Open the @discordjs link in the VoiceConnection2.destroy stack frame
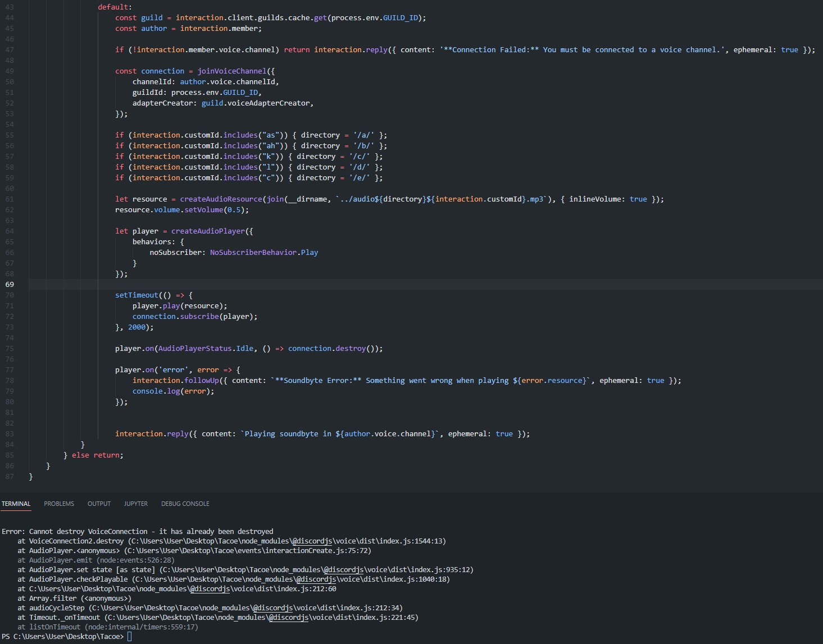Image resolution: width=823 pixels, height=644 pixels. pos(312,541)
